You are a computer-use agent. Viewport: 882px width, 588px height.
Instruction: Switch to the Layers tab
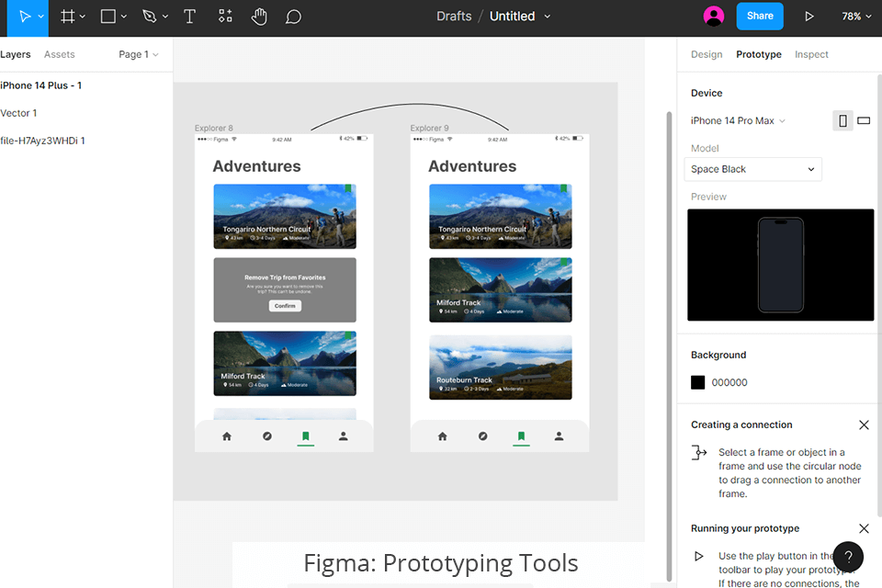click(16, 54)
